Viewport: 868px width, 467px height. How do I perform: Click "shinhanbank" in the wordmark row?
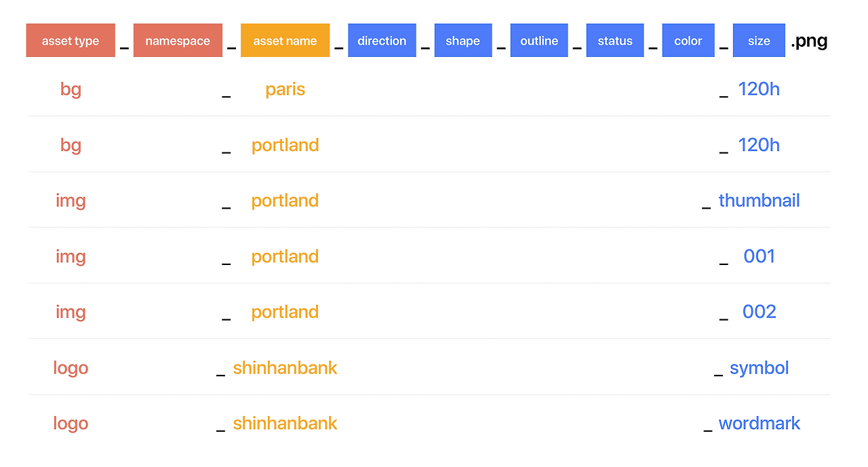coord(285,424)
